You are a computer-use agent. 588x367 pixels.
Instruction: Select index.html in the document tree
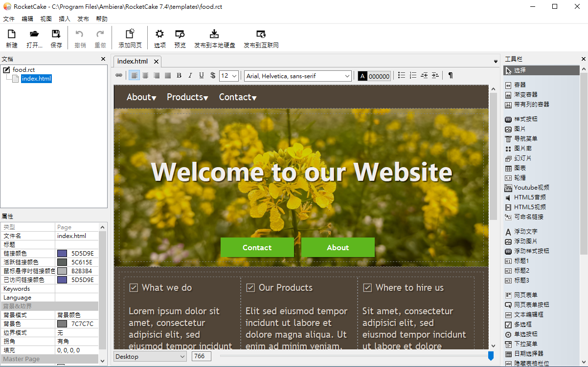[36, 79]
